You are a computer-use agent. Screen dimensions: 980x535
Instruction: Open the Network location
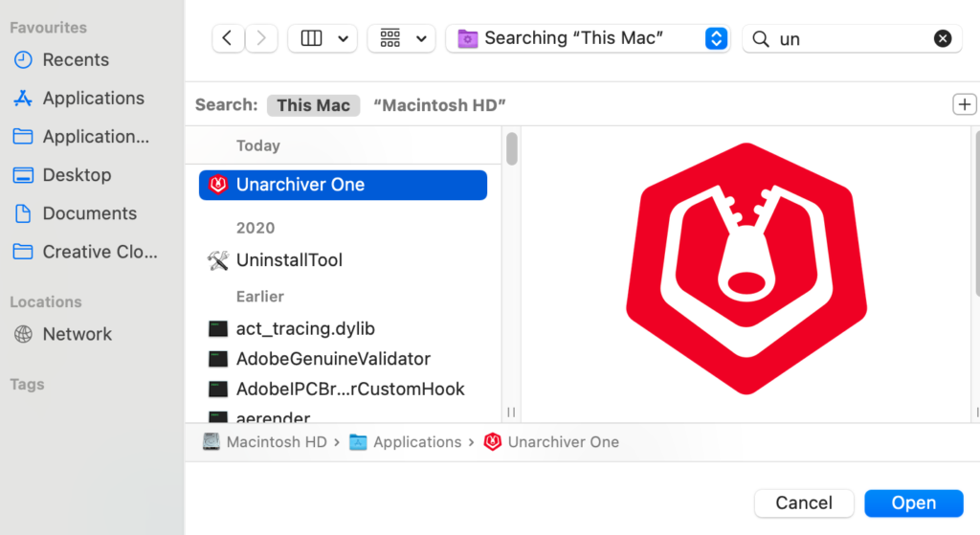[77, 334]
